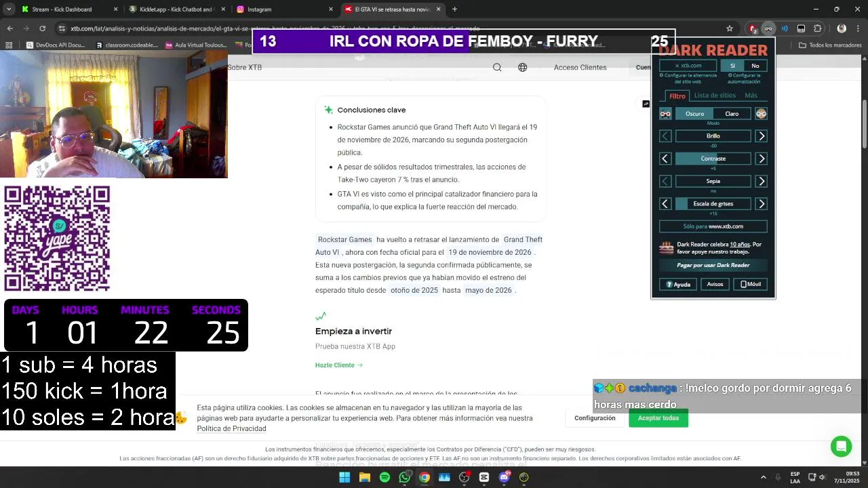Select Claro mode in Dark Reader
The height and width of the screenshot is (488, 868).
[x=732, y=114]
